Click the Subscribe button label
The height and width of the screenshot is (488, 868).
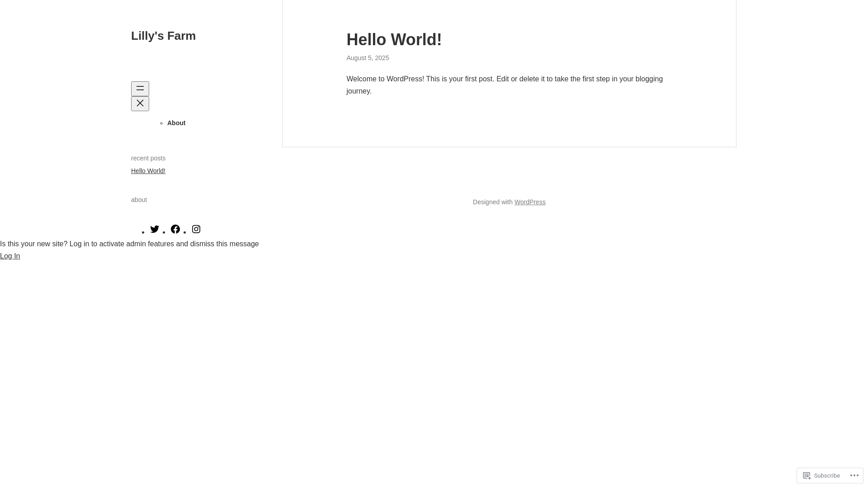point(826,475)
